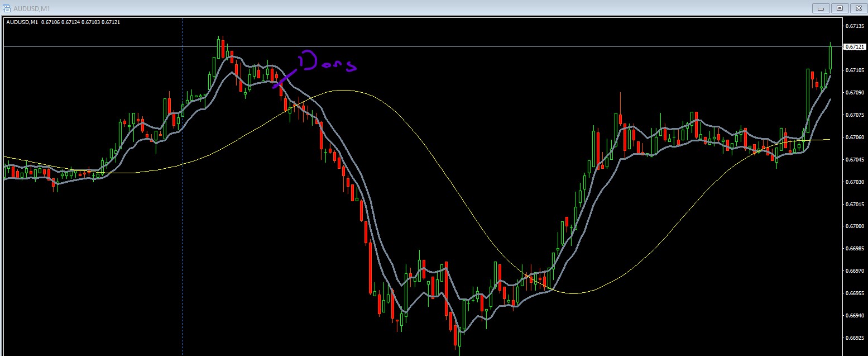Click the 0.66970 price scale label
The width and height of the screenshot is (868, 356).
(854, 270)
